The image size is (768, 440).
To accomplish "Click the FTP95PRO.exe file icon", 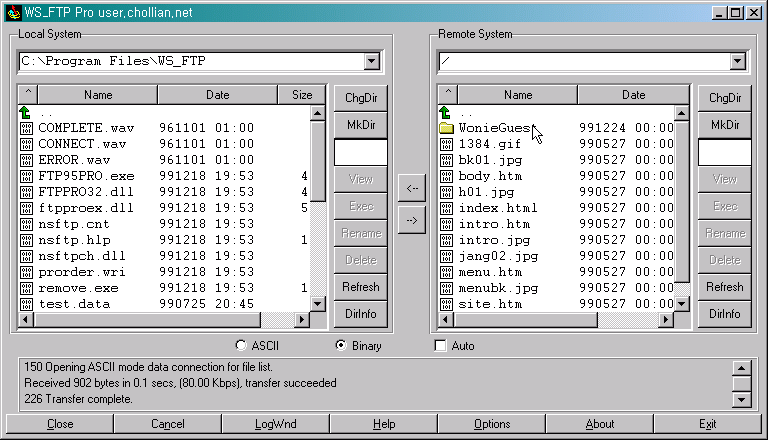I will pyautogui.click(x=26, y=176).
